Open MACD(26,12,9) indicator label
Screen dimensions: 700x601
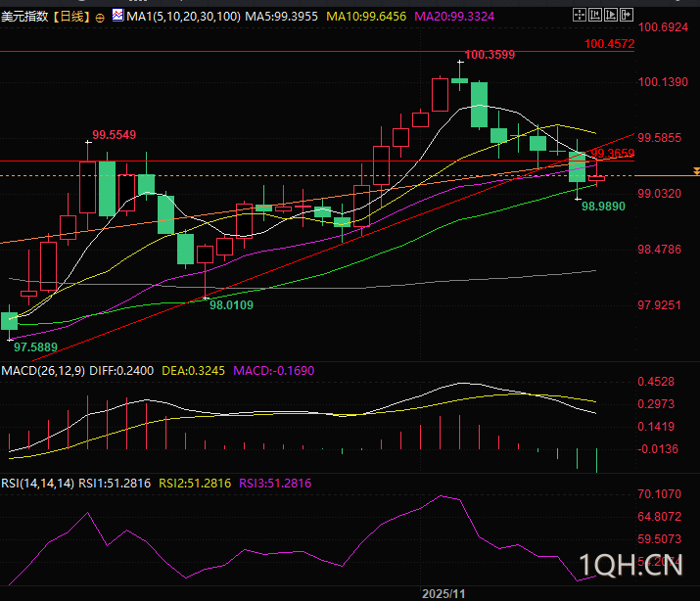43,371
